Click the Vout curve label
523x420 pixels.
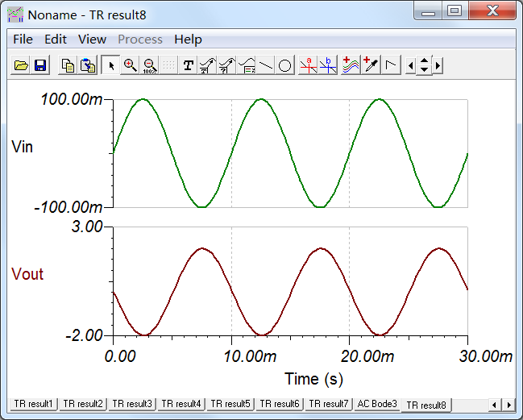pos(28,274)
